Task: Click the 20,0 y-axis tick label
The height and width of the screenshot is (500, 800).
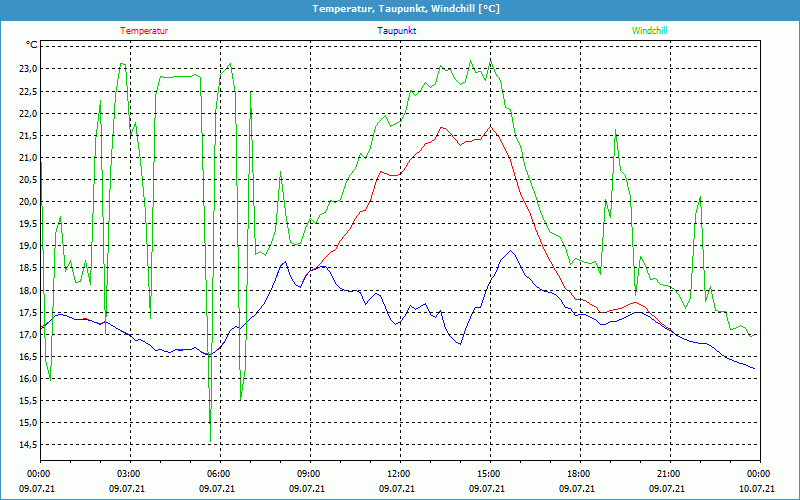Action: pyautogui.click(x=26, y=202)
